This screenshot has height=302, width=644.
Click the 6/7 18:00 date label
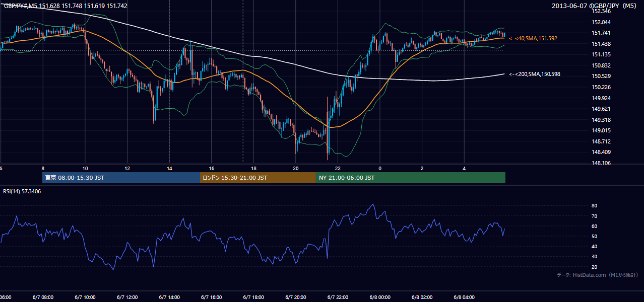[x=253, y=297]
